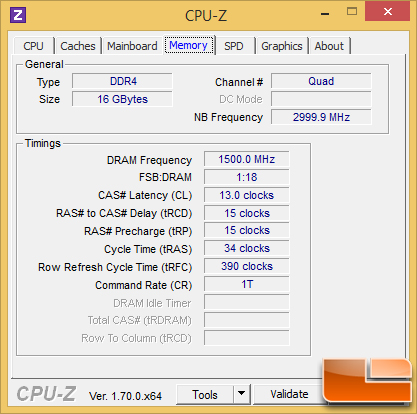The width and height of the screenshot is (417, 414).
Task: Click the version text Ver. 1.70.0.x64
Action: point(125,396)
